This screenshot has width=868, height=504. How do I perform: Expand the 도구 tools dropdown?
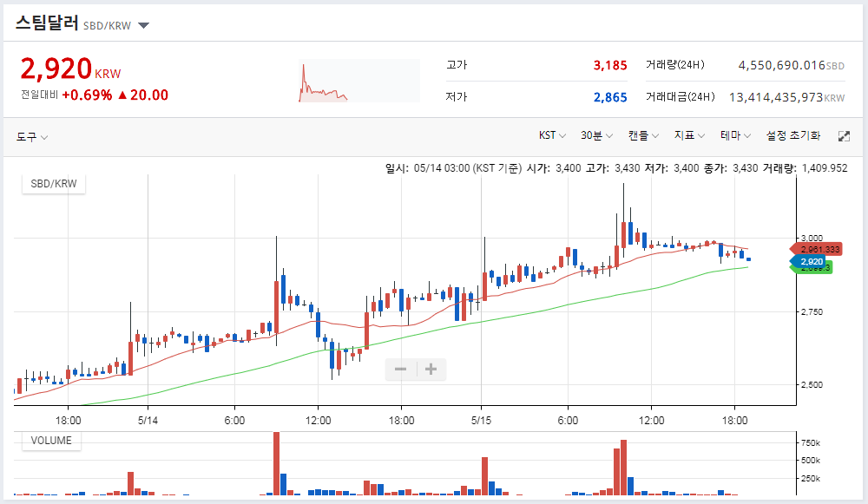[31, 137]
